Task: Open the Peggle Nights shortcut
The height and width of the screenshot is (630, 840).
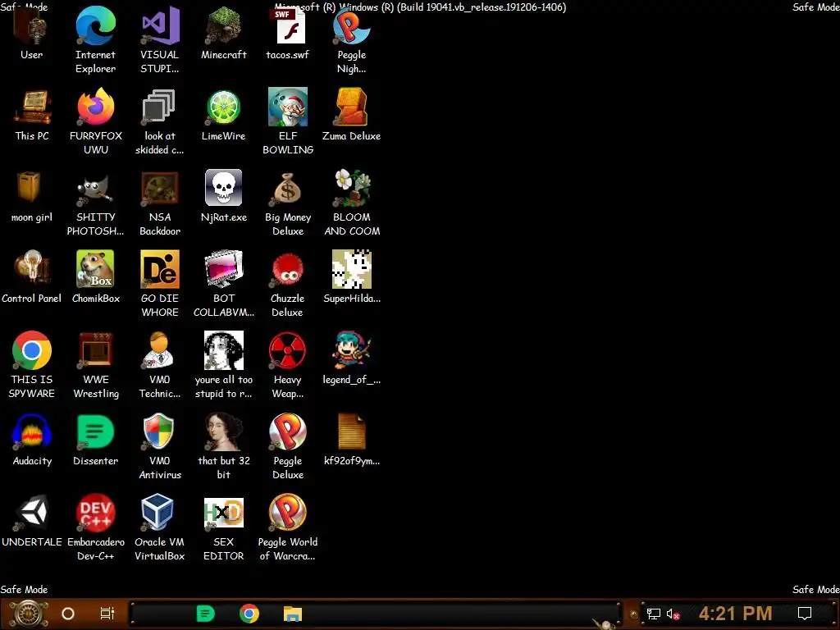Action: tap(351, 27)
